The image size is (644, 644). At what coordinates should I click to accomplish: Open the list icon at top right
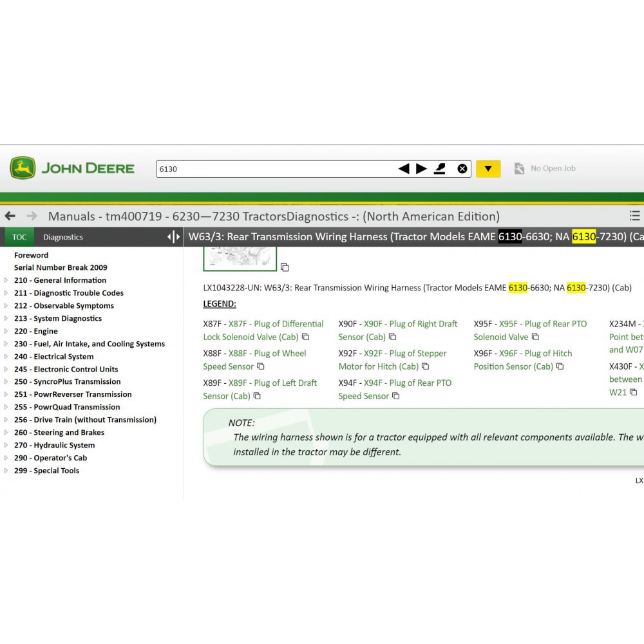click(x=634, y=216)
